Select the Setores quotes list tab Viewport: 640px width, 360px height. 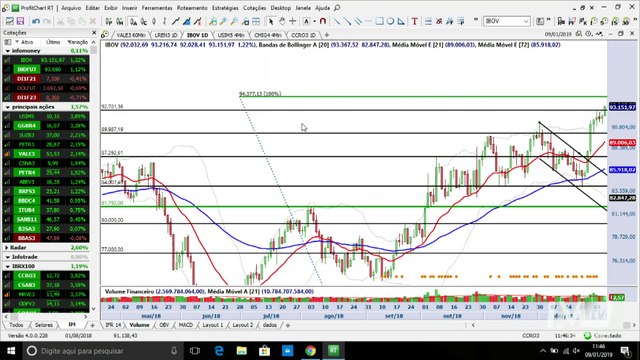point(44,325)
